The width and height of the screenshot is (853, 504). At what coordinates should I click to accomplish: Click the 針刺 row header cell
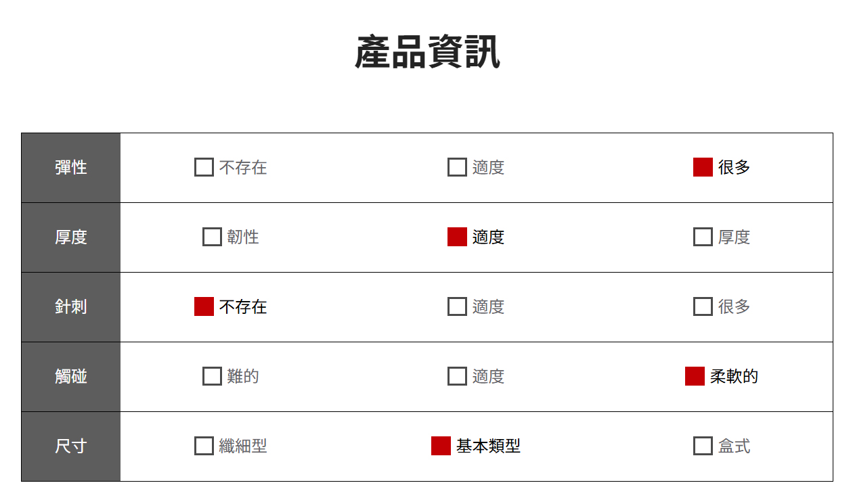pos(71,306)
